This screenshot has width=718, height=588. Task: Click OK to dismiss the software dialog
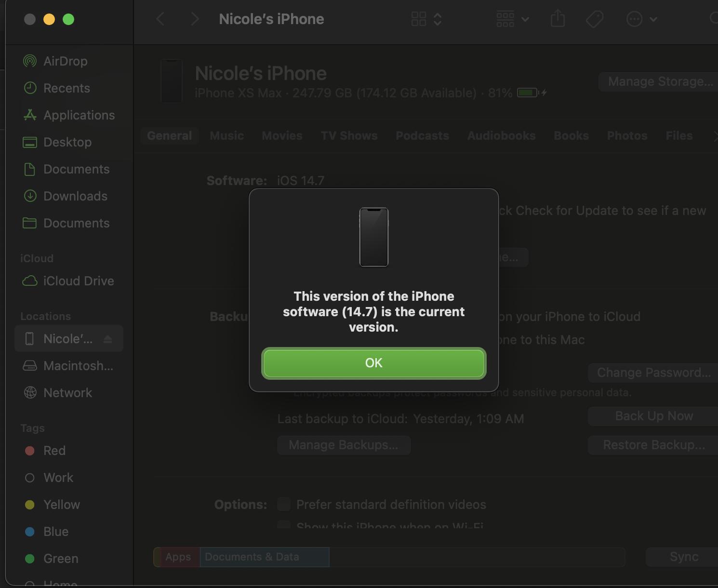pyautogui.click(x=373, y=363)
